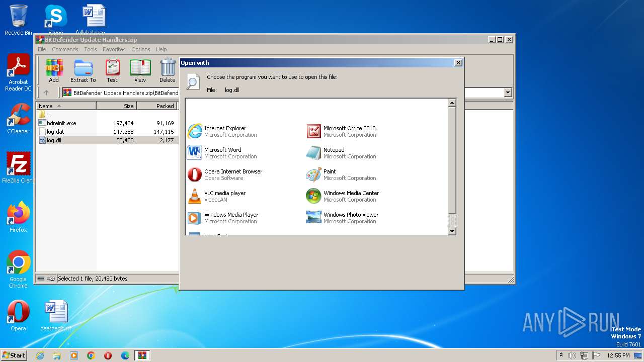The height and width of the screenshot is (362, 644).
Task: Sort files by the Size column
Action: pyautogui.click(x=116, y=106)
